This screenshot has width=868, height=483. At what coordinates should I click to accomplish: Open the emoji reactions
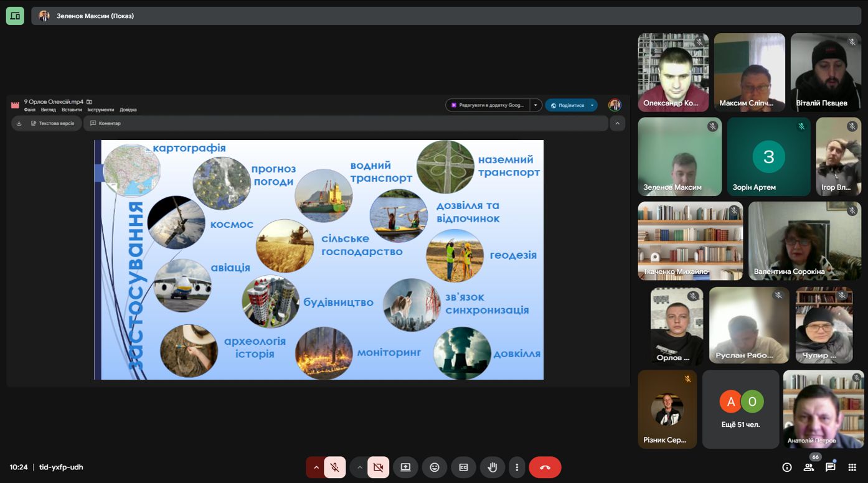click(x=435, y=467)
